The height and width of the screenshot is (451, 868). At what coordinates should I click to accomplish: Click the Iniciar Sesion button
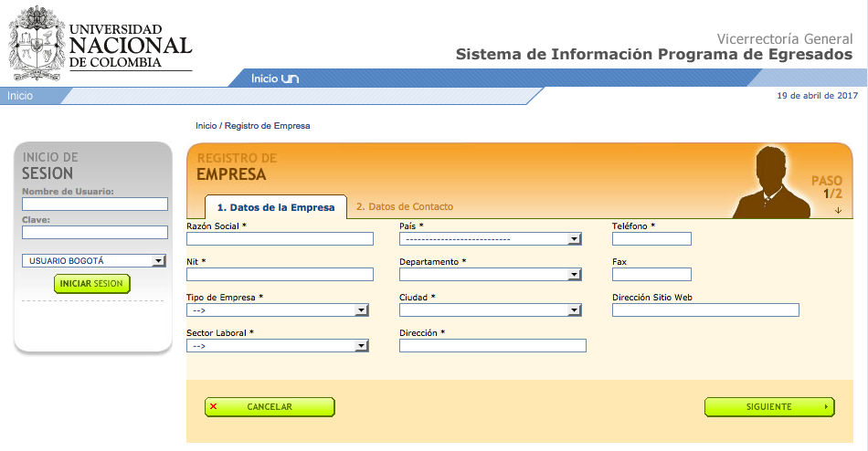92,283
